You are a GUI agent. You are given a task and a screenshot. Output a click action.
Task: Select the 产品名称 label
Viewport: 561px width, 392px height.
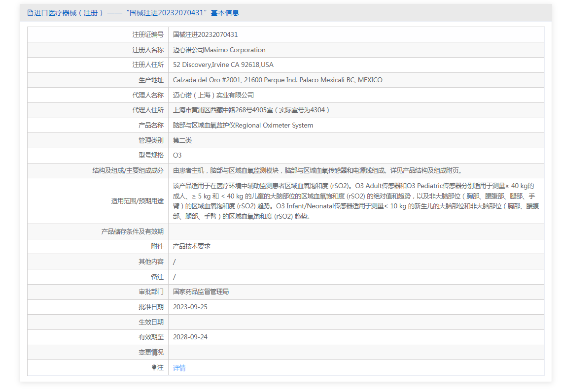click(x=151, y=125)
